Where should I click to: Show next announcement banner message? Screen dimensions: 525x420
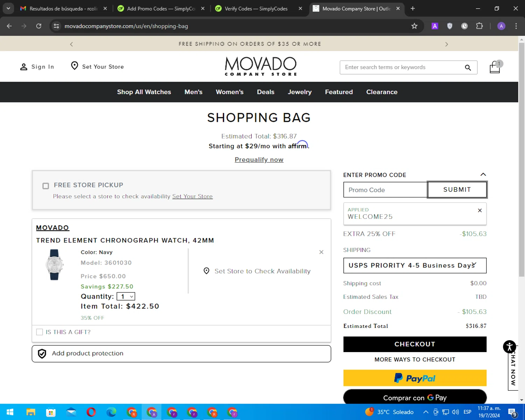[447, 44]
